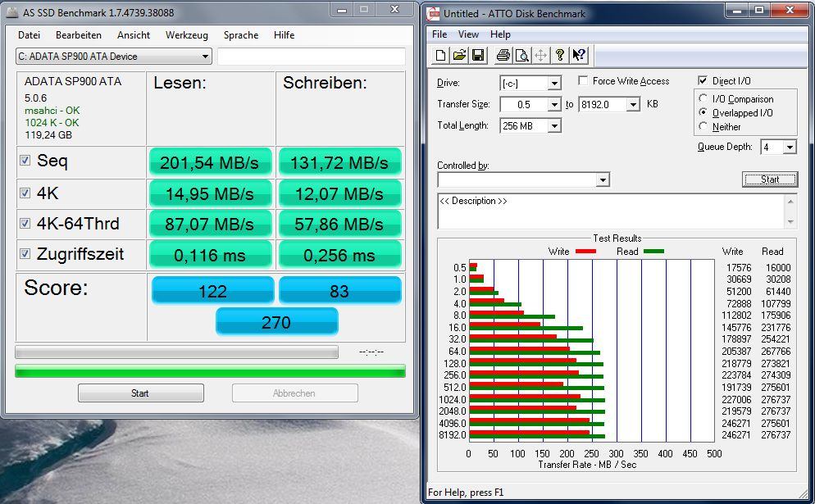Click the Seq read result 201,54 MB/s
The image size is (815, 504).
tap(210, 162)
